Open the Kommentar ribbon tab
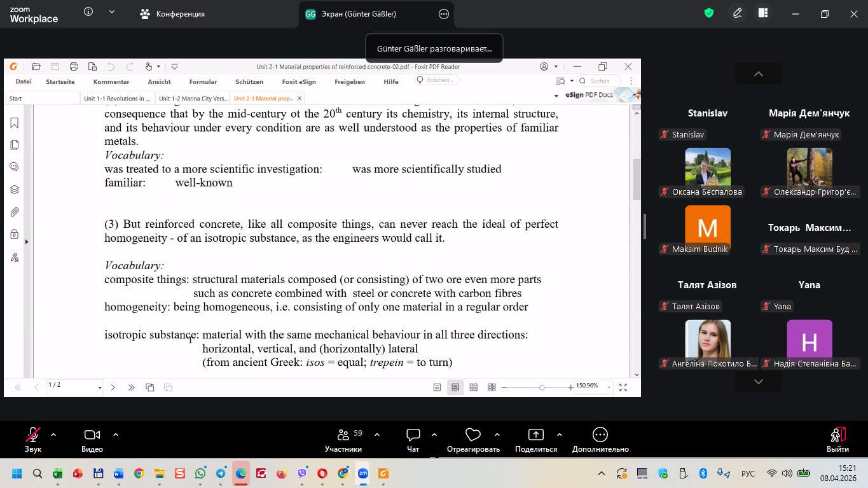 pyautogui.click(x=111, y=81)
